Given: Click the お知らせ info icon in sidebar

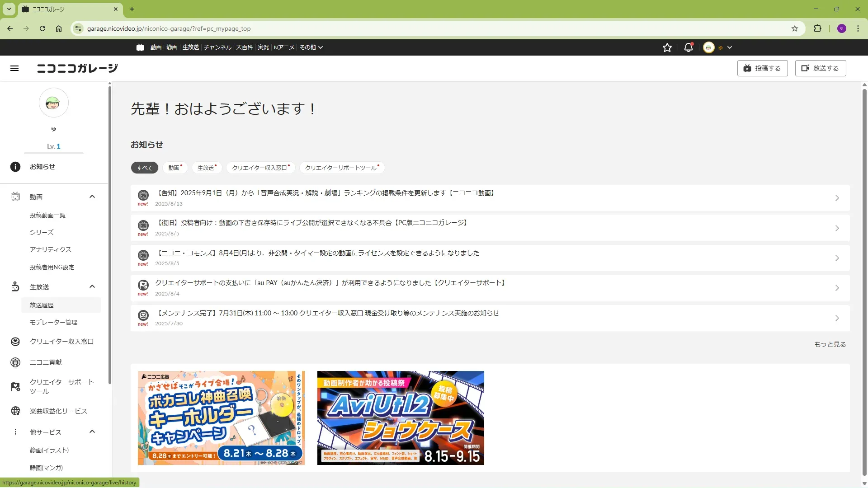Looking at the screenshot, I should coord(15,167).
